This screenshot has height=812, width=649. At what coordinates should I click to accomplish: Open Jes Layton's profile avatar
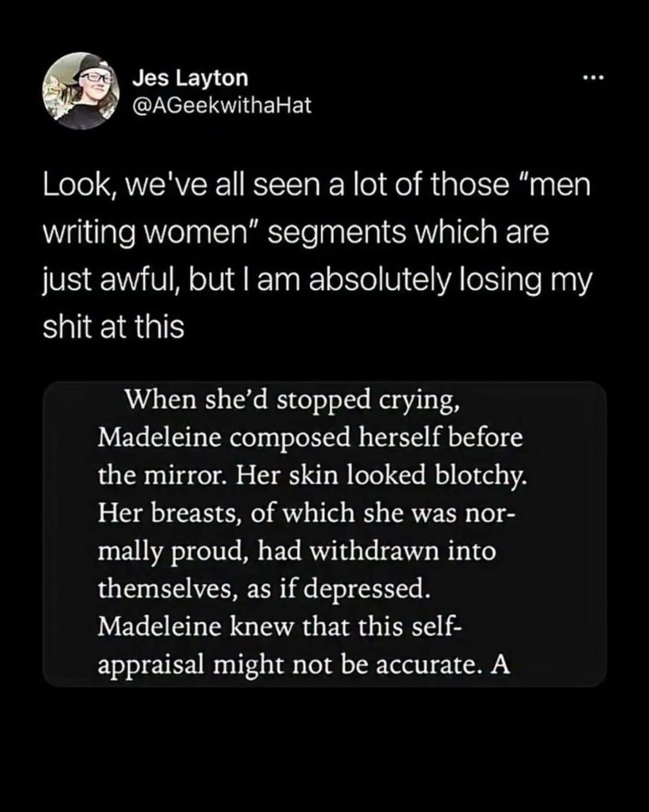point(80,90)
